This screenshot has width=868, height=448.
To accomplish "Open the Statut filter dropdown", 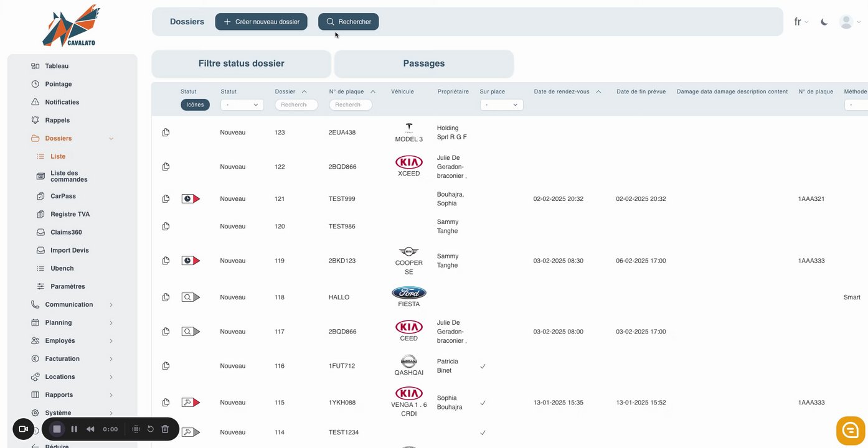I will click(242, 105).
